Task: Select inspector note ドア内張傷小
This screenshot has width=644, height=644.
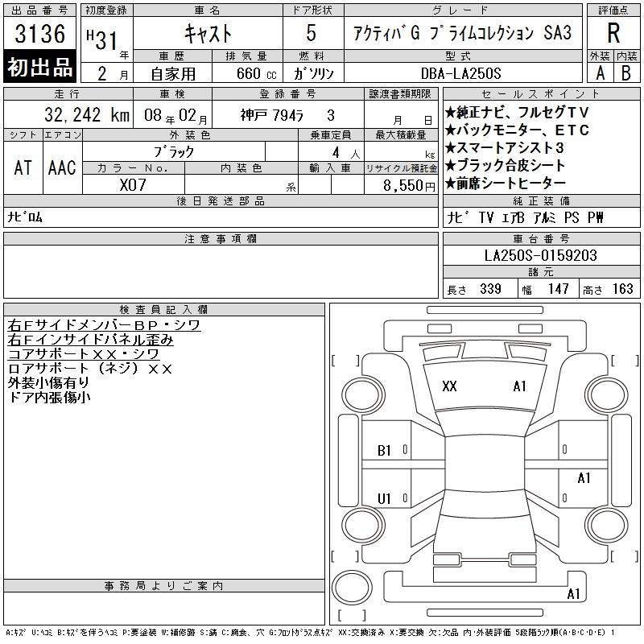Action: point(49,397)
